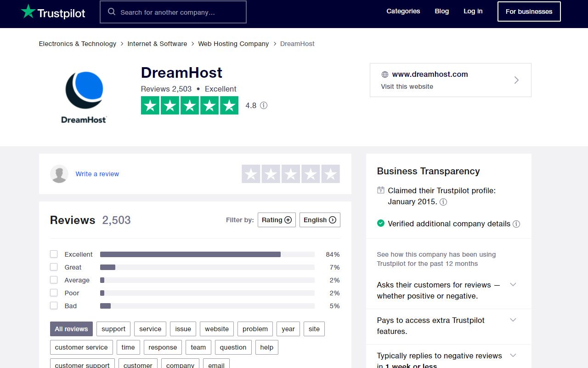Click the arrow on the website card
Viewport: 588px width, 368px height.
(x=516, y=80)
